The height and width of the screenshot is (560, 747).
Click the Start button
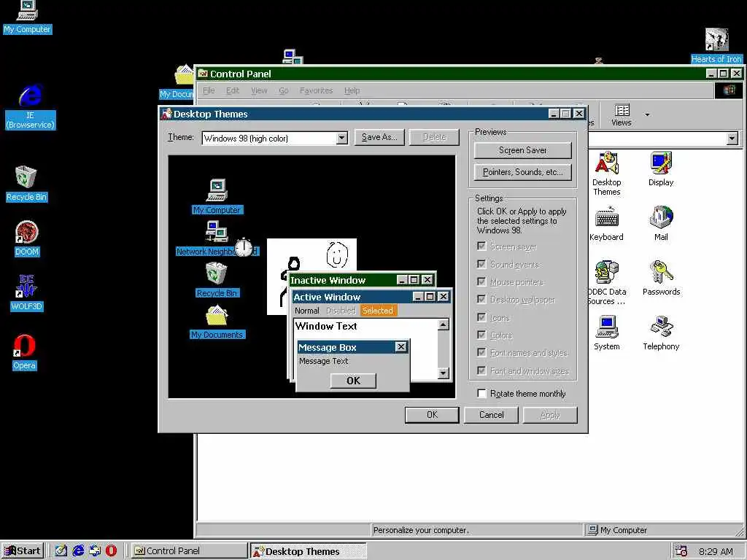click(23, 551)
